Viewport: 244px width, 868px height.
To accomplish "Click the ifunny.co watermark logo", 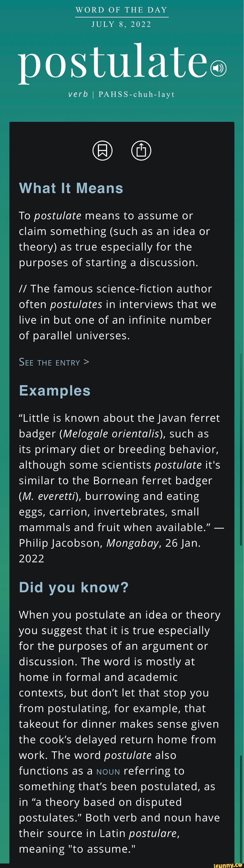I will point(228,864).
